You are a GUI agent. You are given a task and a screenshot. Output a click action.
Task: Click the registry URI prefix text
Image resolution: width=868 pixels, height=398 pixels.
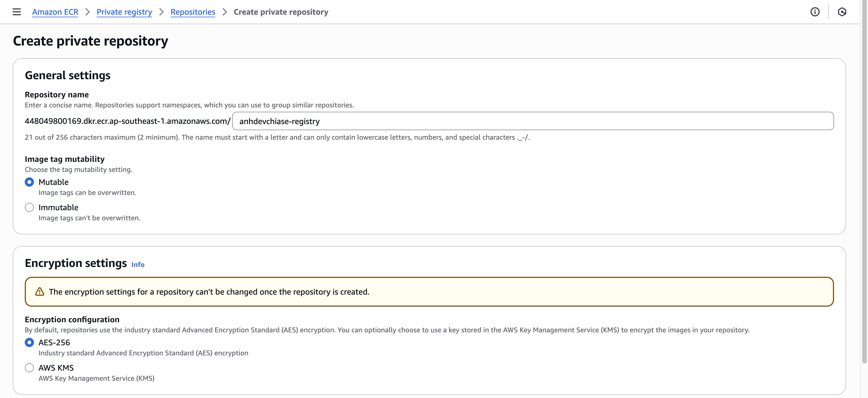127,121
